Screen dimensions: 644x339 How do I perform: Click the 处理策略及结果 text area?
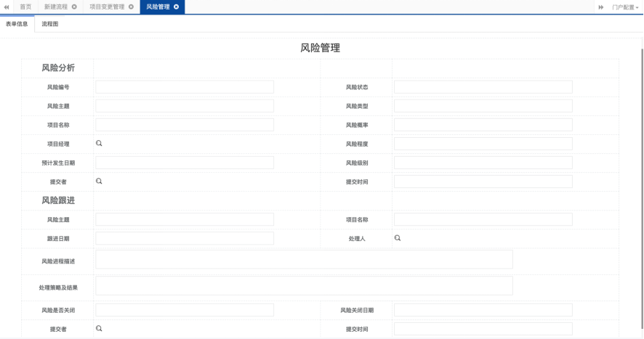[304, 286]
